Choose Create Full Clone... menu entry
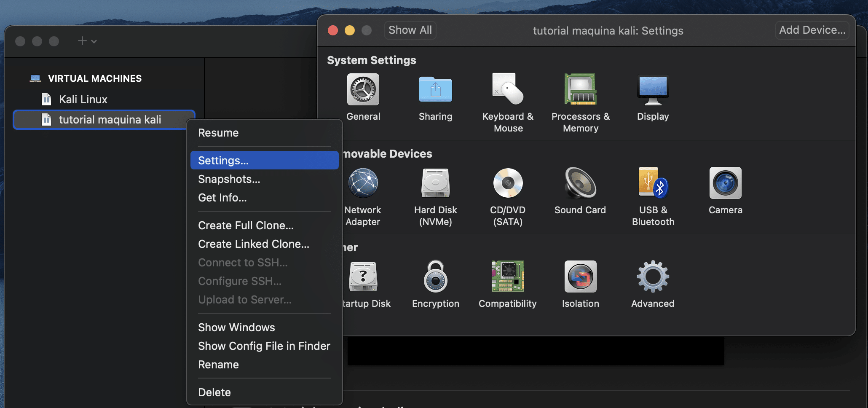This screenshot has width=868, height=408. (x=246, y=225)
